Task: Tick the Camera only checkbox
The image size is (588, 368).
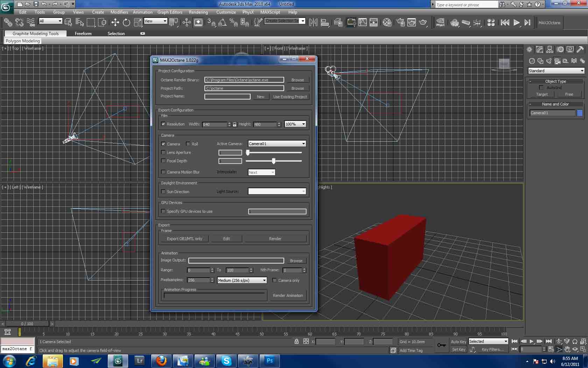Action: (275, 280)
